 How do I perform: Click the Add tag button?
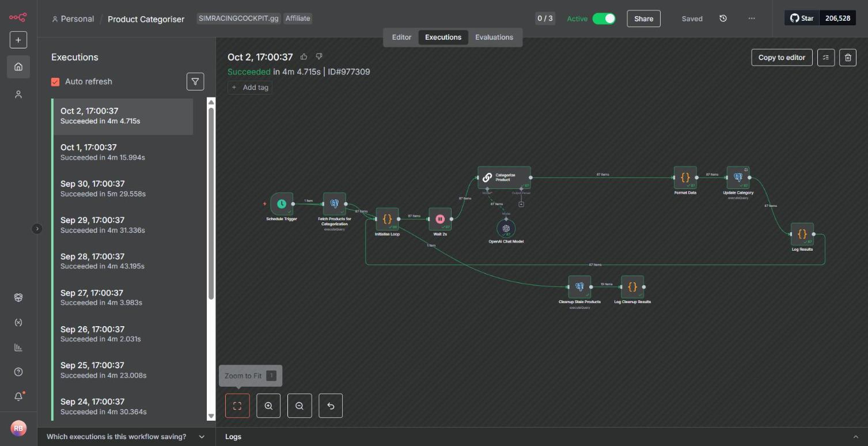(249, 87)
